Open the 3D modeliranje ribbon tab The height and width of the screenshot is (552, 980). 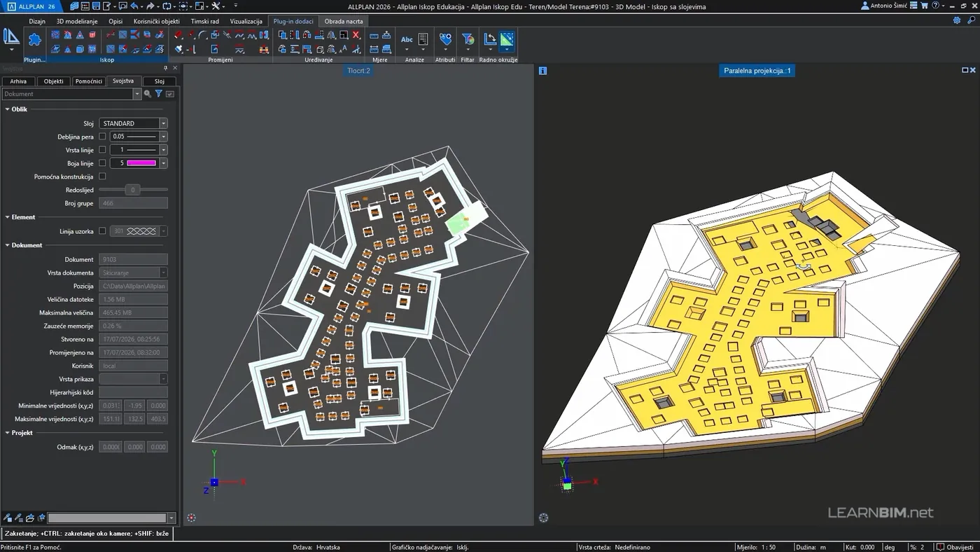point(76,21)
